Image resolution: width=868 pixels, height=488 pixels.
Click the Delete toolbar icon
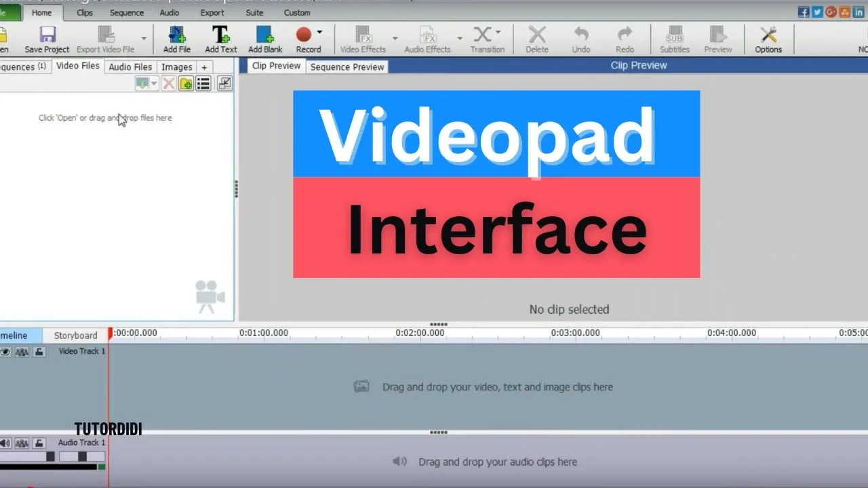[x=537, y=35]
